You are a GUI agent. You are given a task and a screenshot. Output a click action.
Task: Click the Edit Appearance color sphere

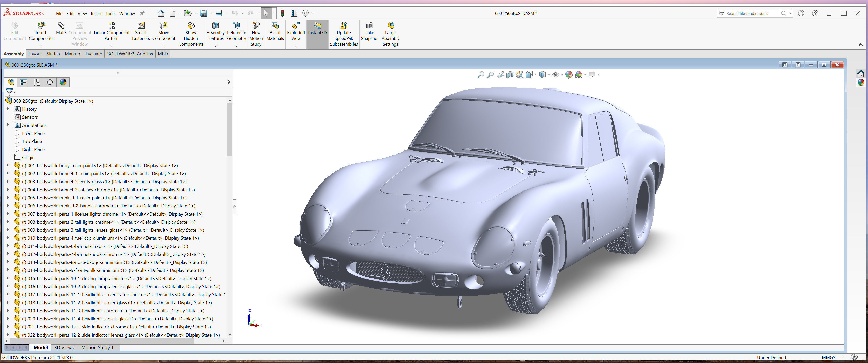point(569,74)
